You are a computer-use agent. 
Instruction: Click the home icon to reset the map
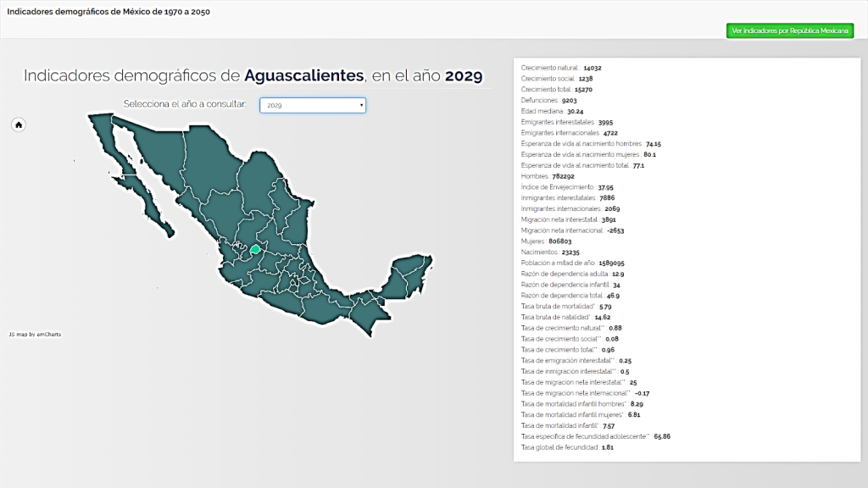pos(19,125)
